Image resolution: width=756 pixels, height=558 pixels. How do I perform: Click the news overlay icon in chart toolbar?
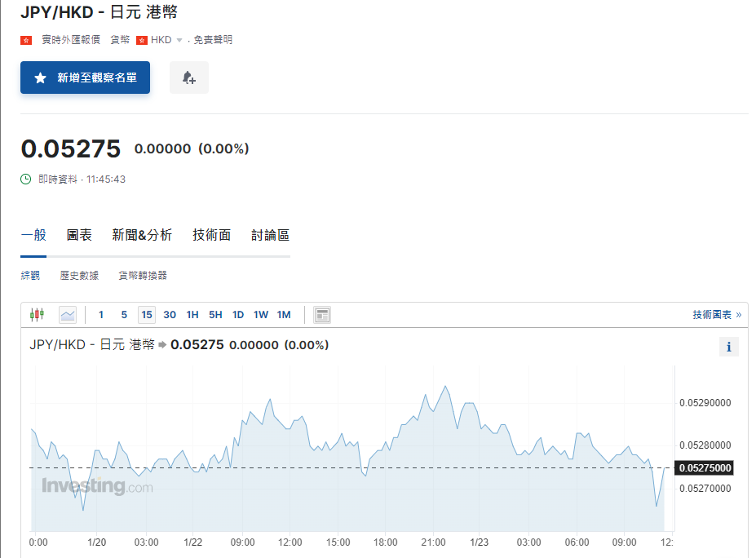click(x=322, y=315)
